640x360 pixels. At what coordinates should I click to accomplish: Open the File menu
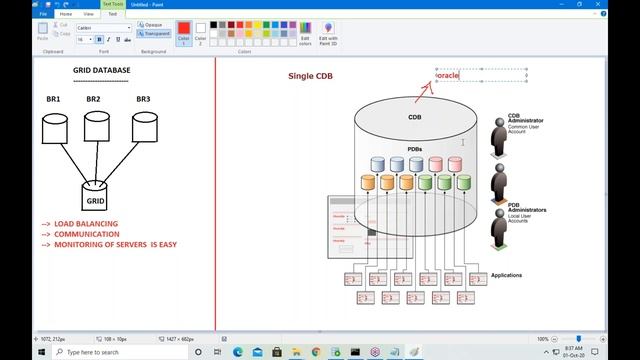coord(43,14)
